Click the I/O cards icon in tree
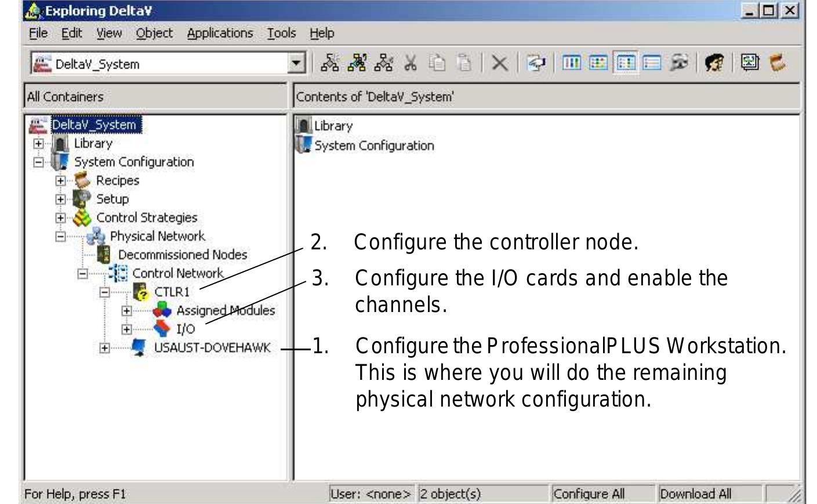This screenshot has width=817, height=504. (162, 329)
